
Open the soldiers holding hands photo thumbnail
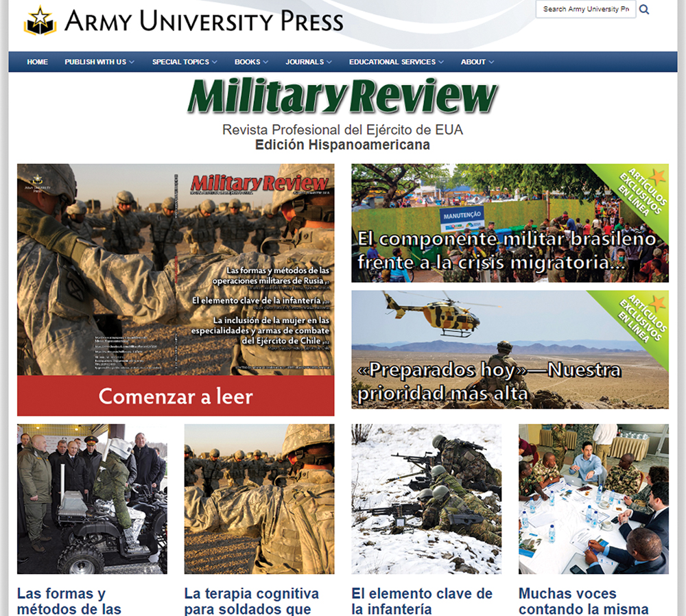click(x=259, y=499)
